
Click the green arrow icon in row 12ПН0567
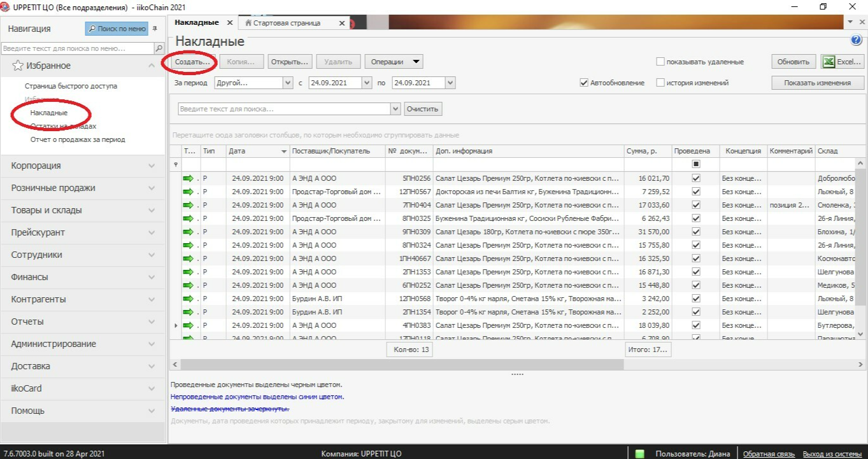point(188,192)
